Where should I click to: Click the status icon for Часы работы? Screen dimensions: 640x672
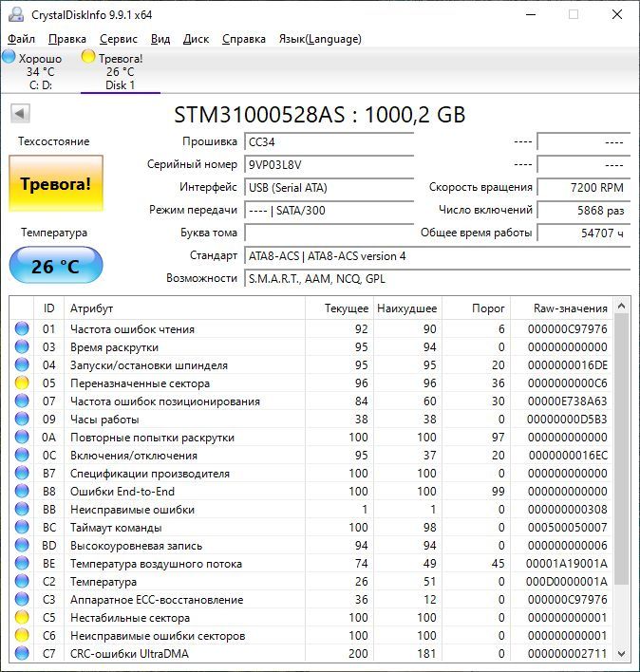point(22,419)
